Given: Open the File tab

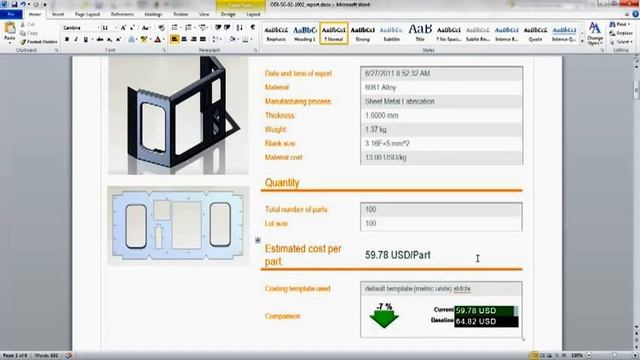Looking at the screenshot, I should 11,14.
